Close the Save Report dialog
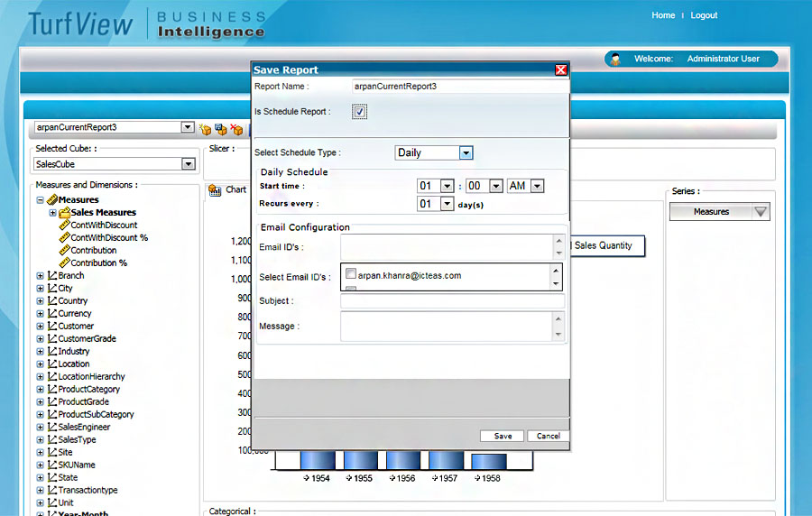The image size is (812, 516). point(561,69)
